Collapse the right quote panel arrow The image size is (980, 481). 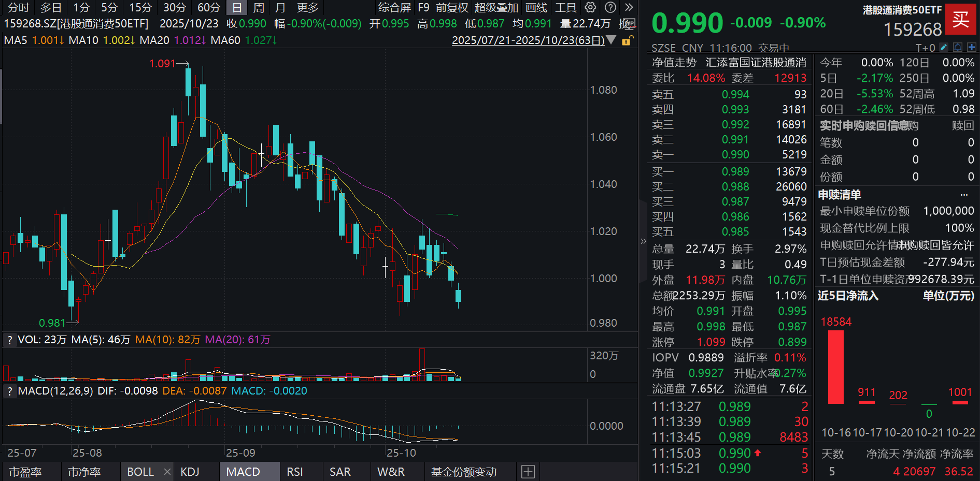[x=643, y=241]
